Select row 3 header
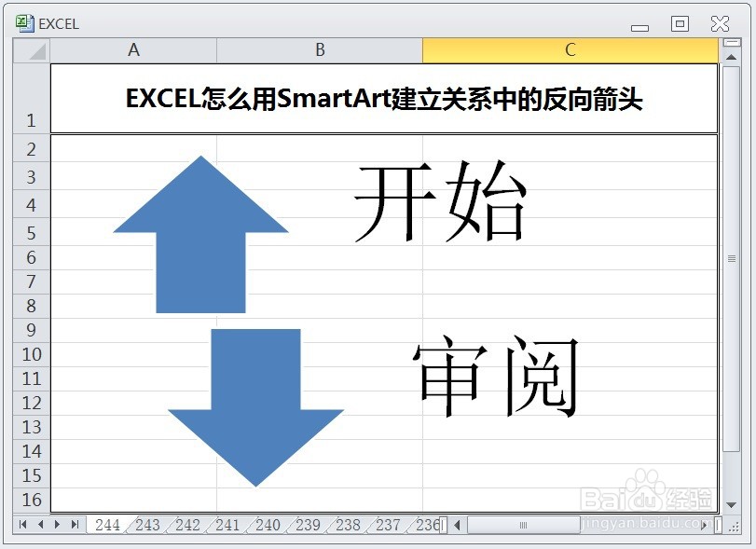Image resolution: width=756 pixels, height=549 pixels. [x=32, y=176]
